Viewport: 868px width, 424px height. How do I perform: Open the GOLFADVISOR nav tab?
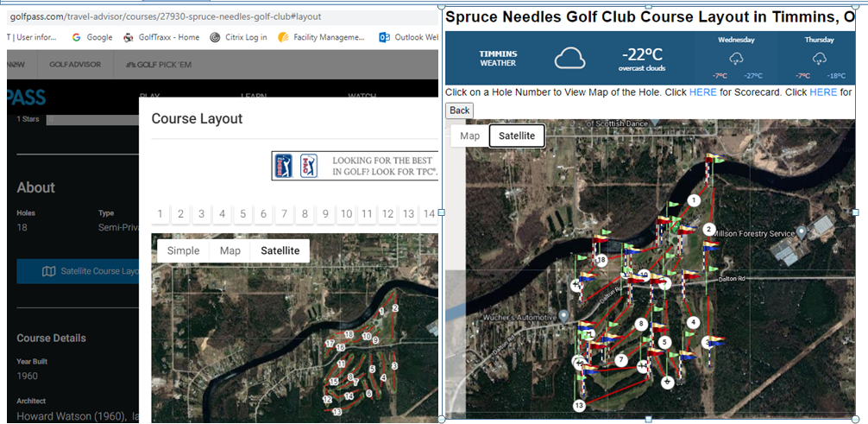point(75,64)
